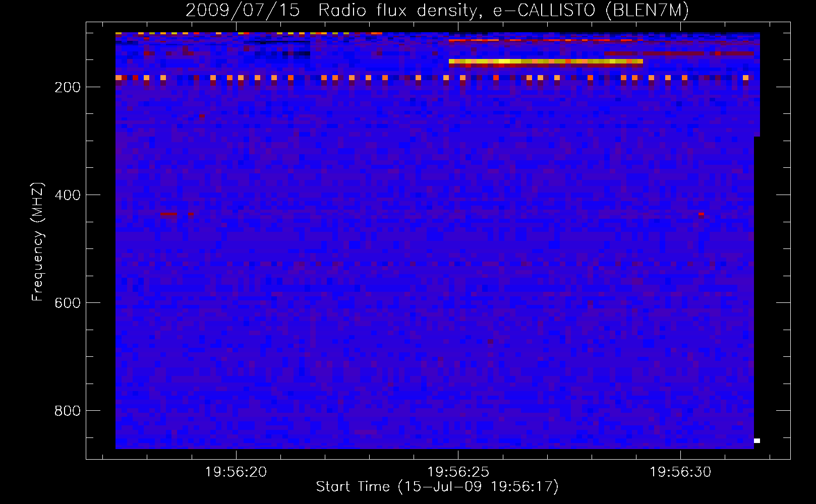Click the plot title '2009/07/15 Radio flux density, e-CALLISTO (BLEN7M)'
Image resolution: width=816 pixels, height=504 pixels.
437,10
